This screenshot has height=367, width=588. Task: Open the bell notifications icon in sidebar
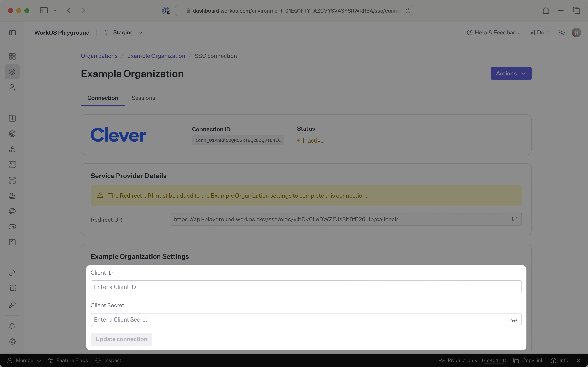(x=12, y=326)
